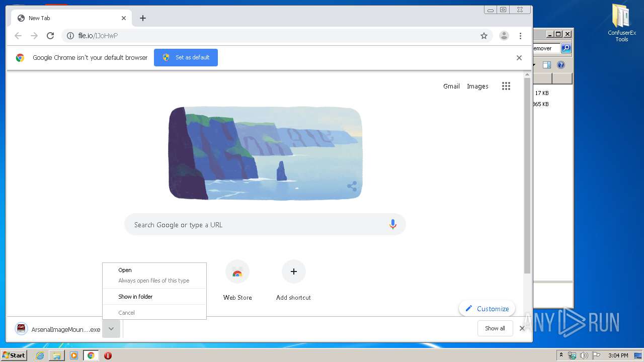Viewport: 644px width, 362px height.
Task: Open volume control in system tray
Action: tap(584, 355)
